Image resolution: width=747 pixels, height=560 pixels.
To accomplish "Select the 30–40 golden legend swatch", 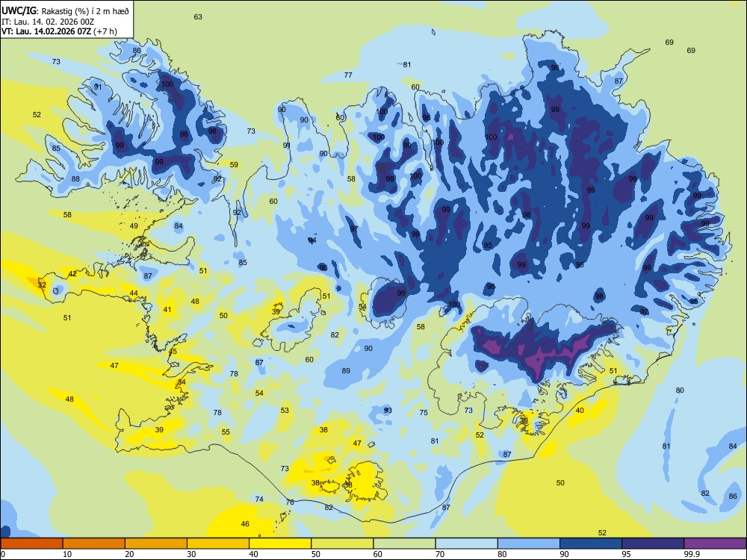I will [x=218, y=544].
